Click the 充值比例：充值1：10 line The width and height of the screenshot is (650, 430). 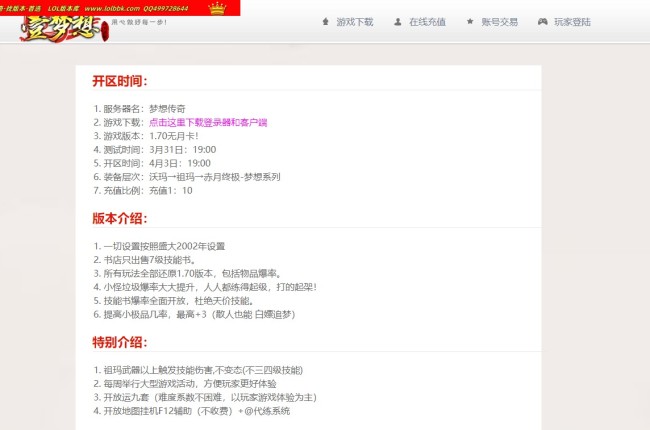coord(143,191)
